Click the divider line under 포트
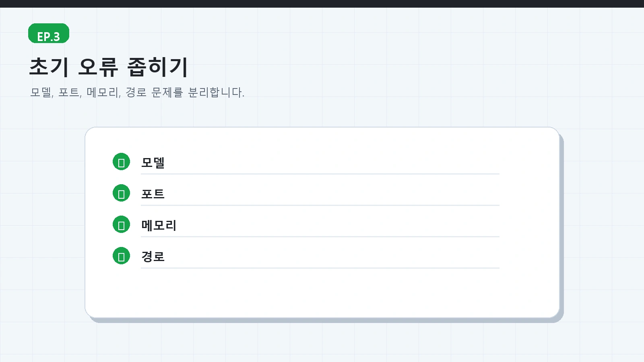The width and height of the screenshot is (644, 362). click(320, 206)
